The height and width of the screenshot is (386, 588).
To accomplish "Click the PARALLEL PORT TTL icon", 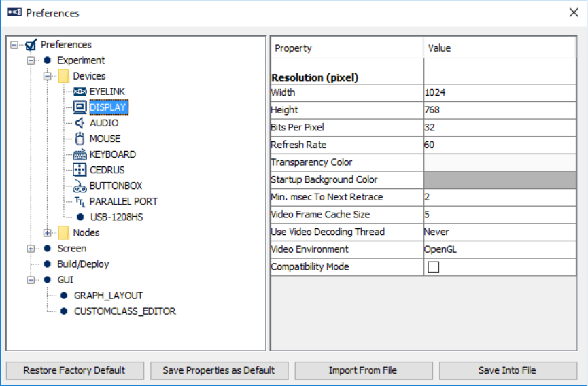I will click(80, 202).
